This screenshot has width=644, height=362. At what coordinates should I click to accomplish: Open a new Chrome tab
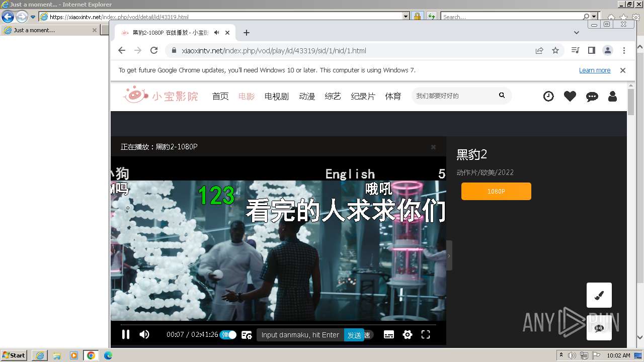pos(247,33)
